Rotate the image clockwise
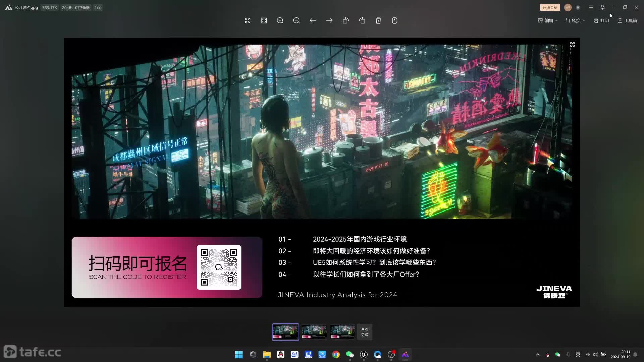This screenshot has width=644, height=362. click(x=362, y=21)
